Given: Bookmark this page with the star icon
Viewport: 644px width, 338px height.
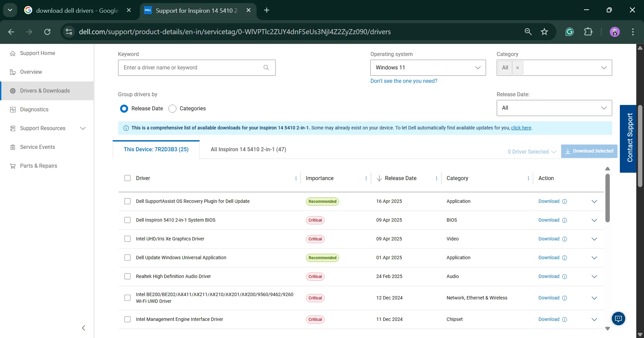Looking at the screenshot, I should tap(544, 32).
